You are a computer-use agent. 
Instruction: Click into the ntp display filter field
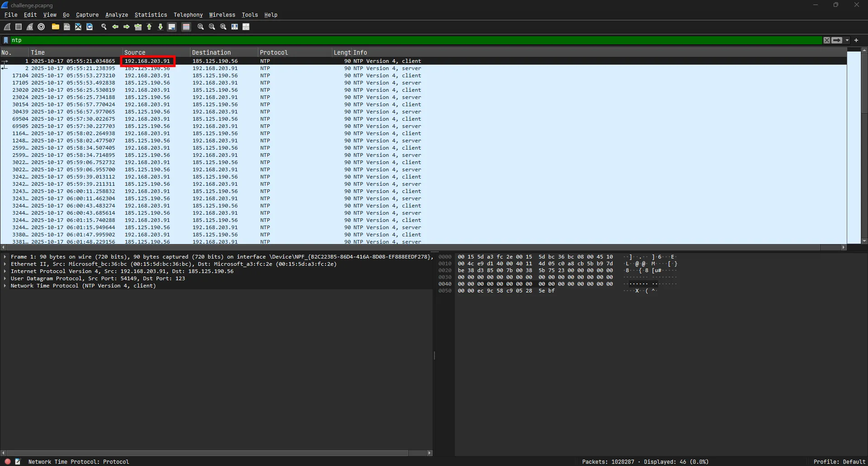click(x=407, y=40)
